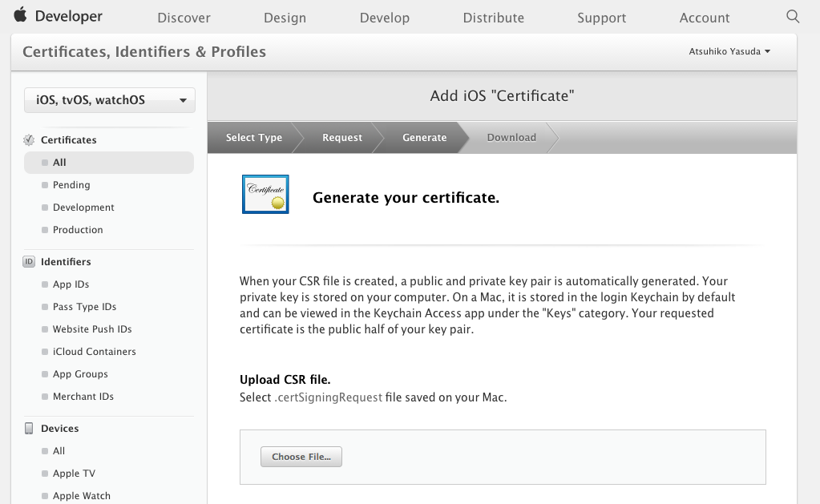Open Pass Type IDs
Viewport: 820px width, 504px height.
coord(84,307)
